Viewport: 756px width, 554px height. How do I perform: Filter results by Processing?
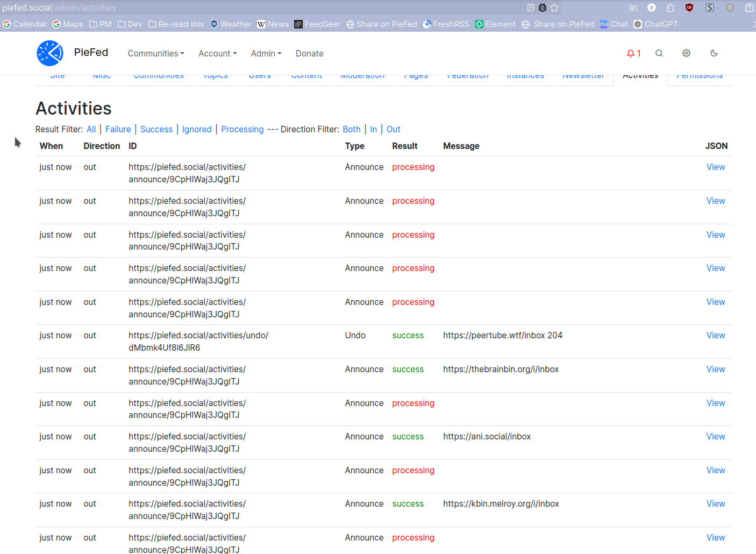243,129
